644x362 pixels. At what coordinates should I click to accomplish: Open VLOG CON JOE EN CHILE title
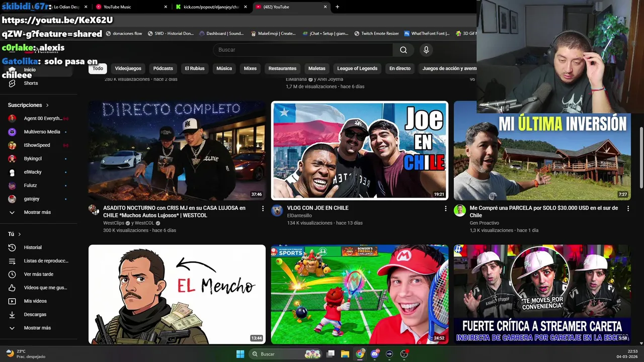[x=317, y=208]
